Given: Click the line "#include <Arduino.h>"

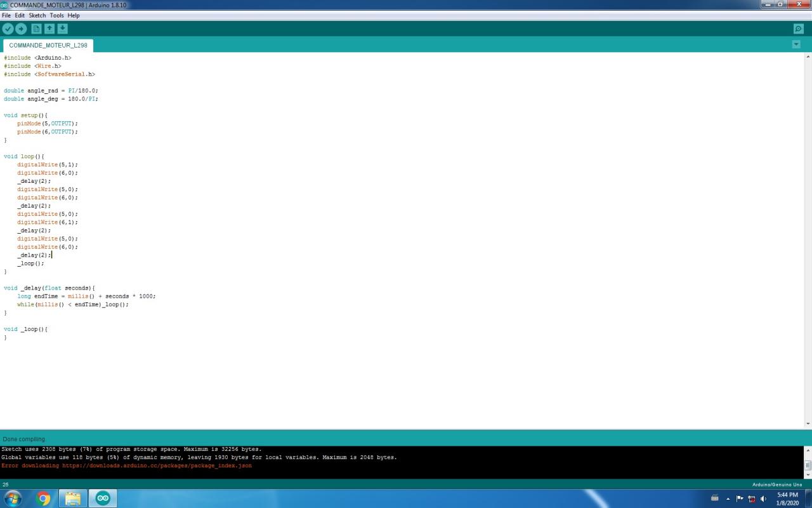Looking at the screenshot, I should [37, 58].
